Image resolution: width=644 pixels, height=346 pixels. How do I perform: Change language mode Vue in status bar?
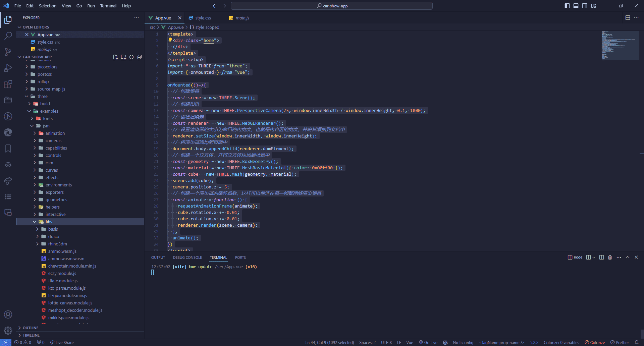[410, 342]
